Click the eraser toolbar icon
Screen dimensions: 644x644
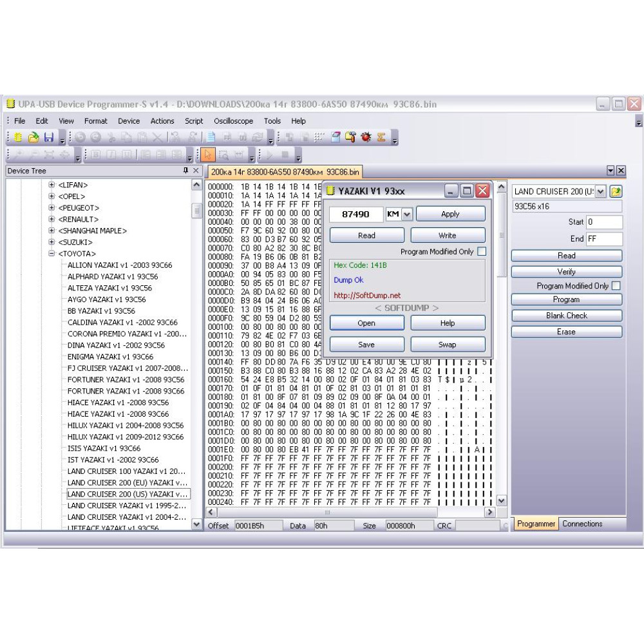coord(336,137)
